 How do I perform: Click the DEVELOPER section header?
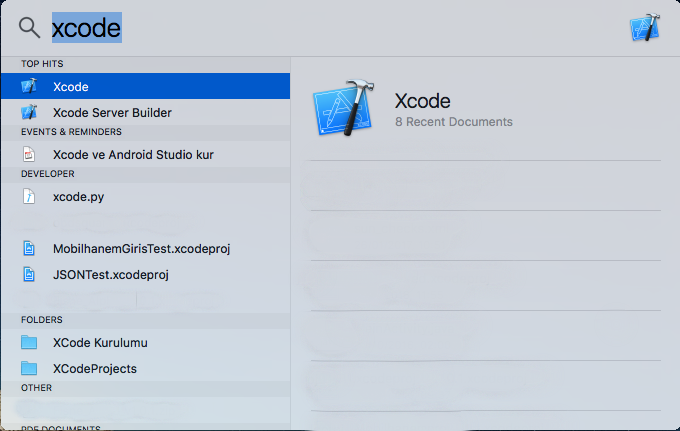pos(48,174)
